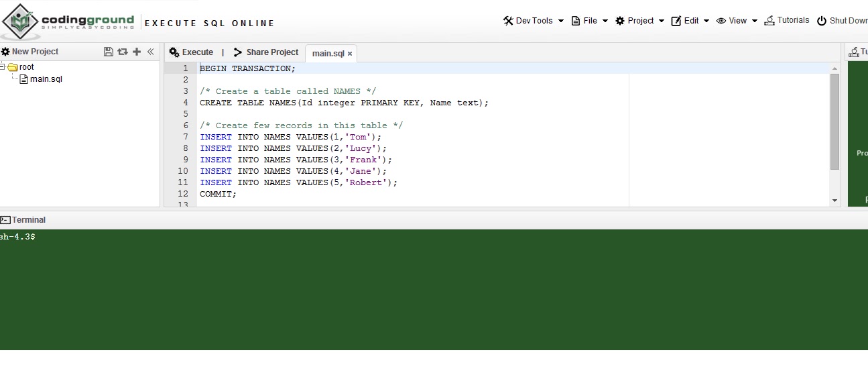Open the Dev Tools menu
Viewport: 868px width, 375px height.
(x=534, y=21)
